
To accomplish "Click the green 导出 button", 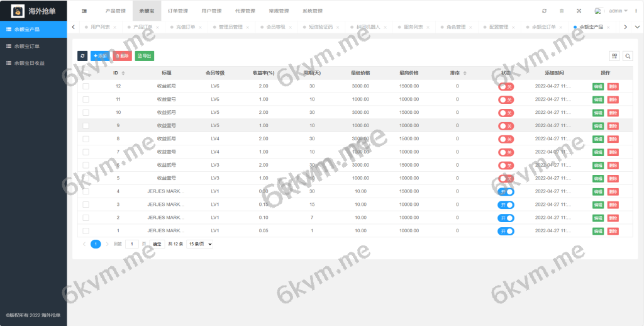I will (x=144, y=56).
